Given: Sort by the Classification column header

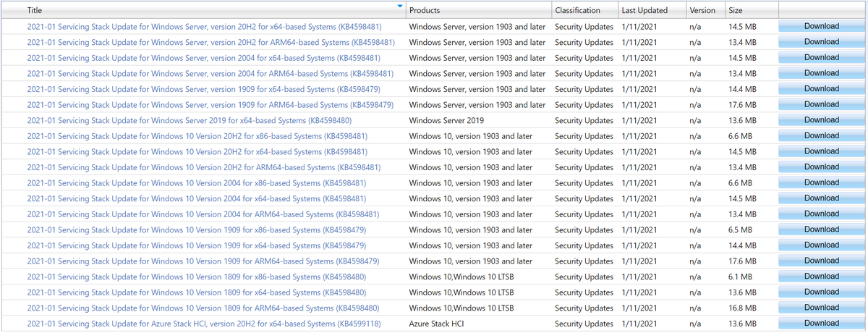Looking at the screenshot, I should tap(577, 10).
